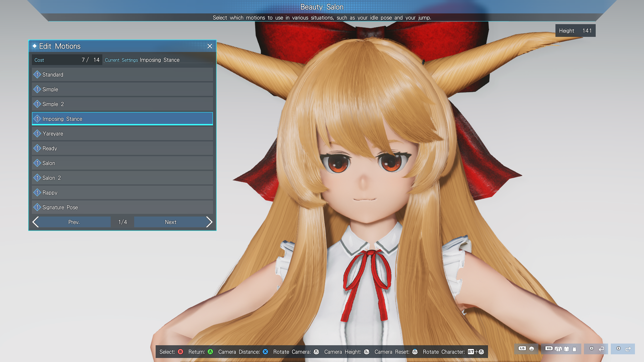Toggle the head accessory display icon
The width and height of the screenshot is (644, 362).
(532, 349)
